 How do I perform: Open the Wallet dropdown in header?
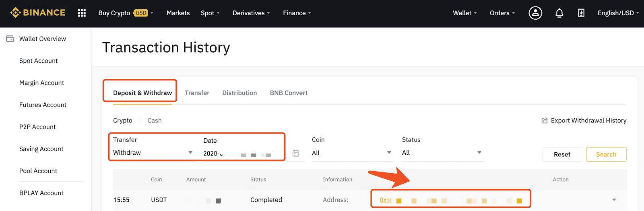click(x=465, y=13)
